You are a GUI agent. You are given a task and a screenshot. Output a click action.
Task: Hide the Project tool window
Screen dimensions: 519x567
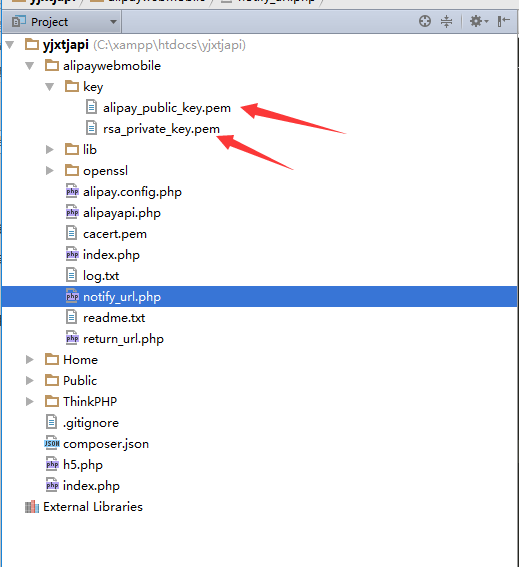coord(503,21)
